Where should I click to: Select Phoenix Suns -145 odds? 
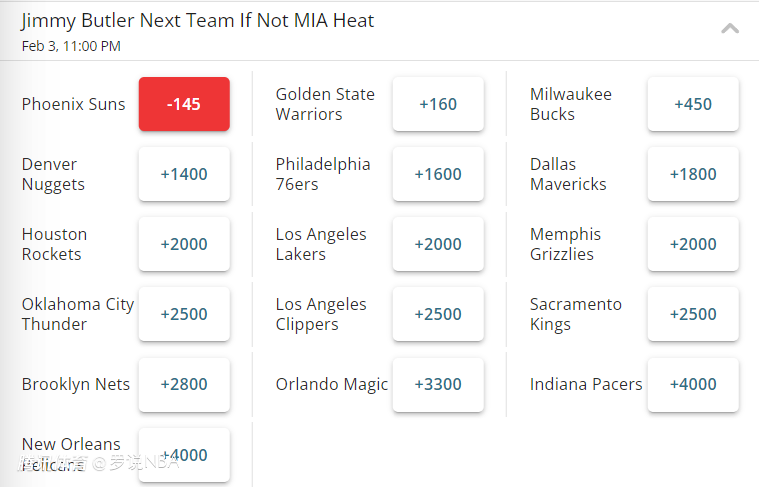point(184,104)
